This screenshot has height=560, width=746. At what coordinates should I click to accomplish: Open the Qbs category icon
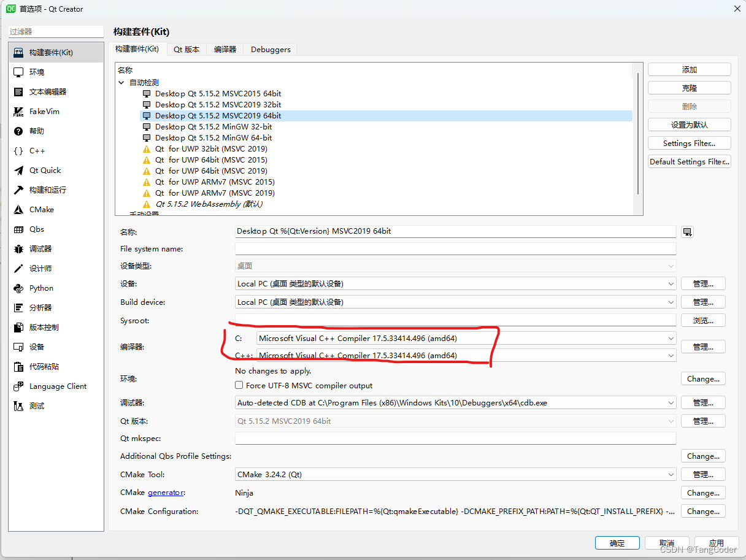pyautogui.click(x=18, y=229)
